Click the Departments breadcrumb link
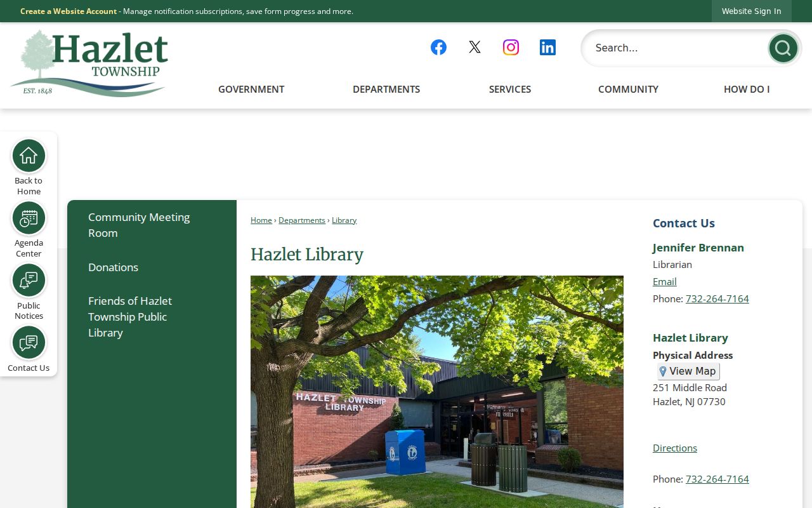The width and height of the screenshot is (812, 508). click(302, 220)
